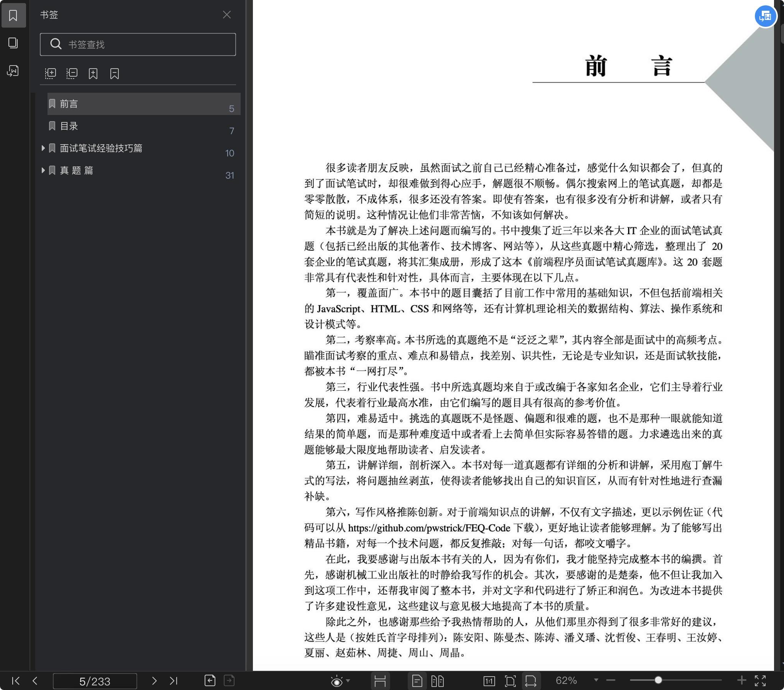Click the bookmark search field

pyautogui.click(x=138, y=44)
